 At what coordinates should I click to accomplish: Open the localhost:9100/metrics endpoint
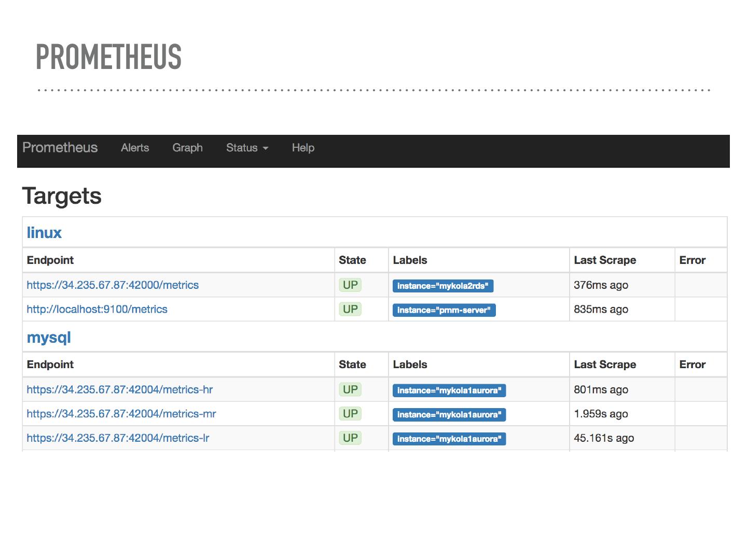click(x=97, y=310)
